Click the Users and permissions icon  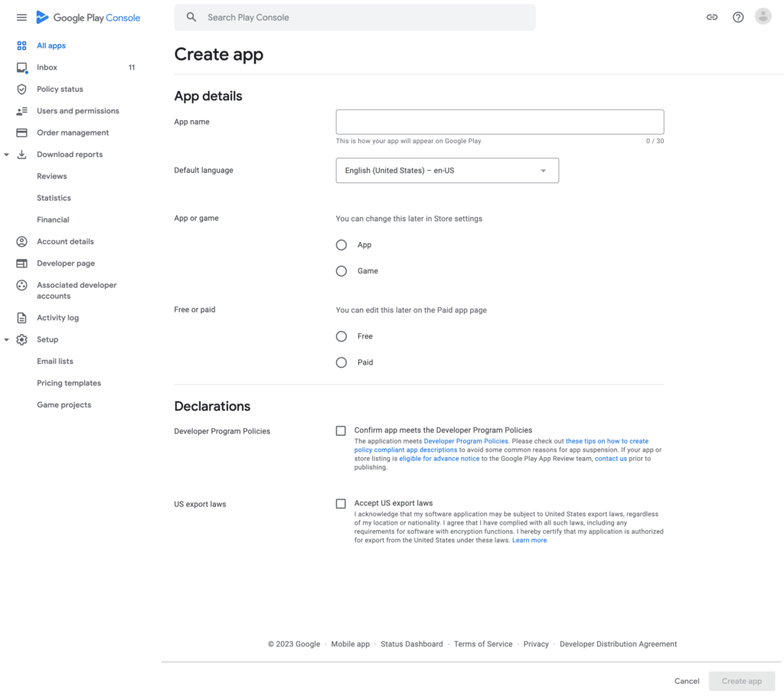[x=21, y=111]
